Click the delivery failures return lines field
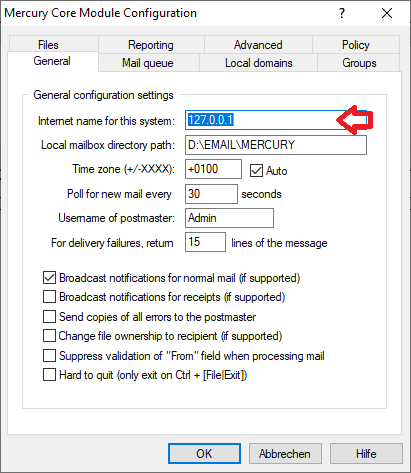Screen dimensions: 411x473 click(205, 242)
